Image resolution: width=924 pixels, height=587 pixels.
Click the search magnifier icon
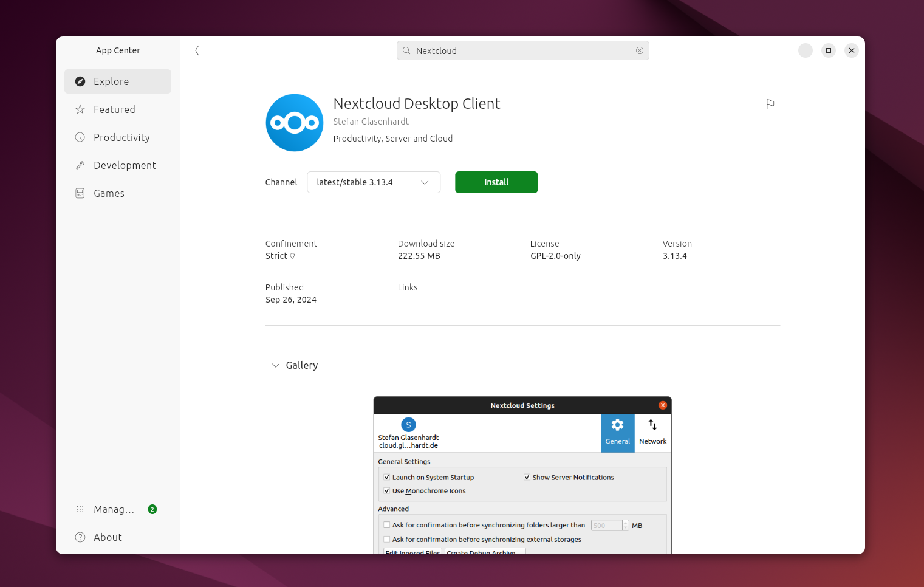coord(406,50)
